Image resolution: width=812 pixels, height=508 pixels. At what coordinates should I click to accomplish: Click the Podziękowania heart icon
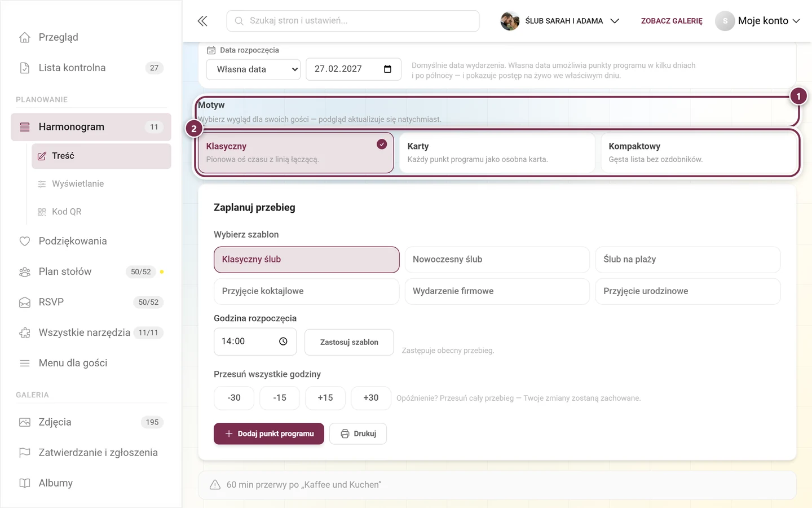25,241
